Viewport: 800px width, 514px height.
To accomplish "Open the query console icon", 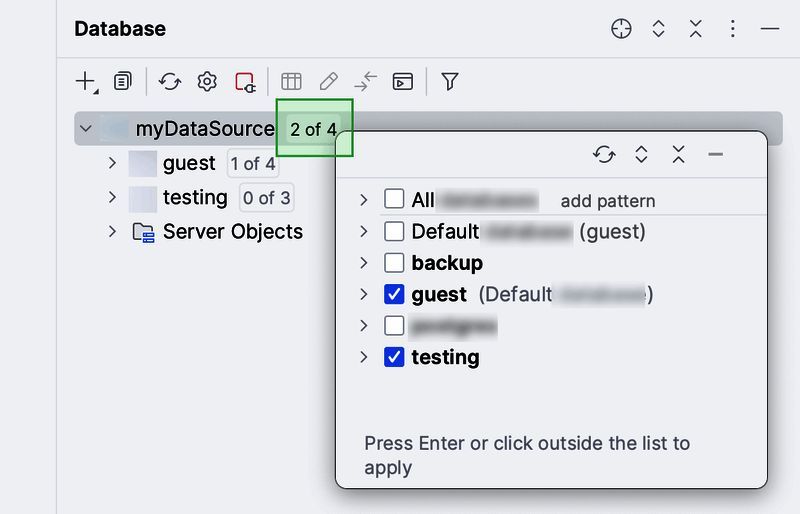I will (402, 82).
